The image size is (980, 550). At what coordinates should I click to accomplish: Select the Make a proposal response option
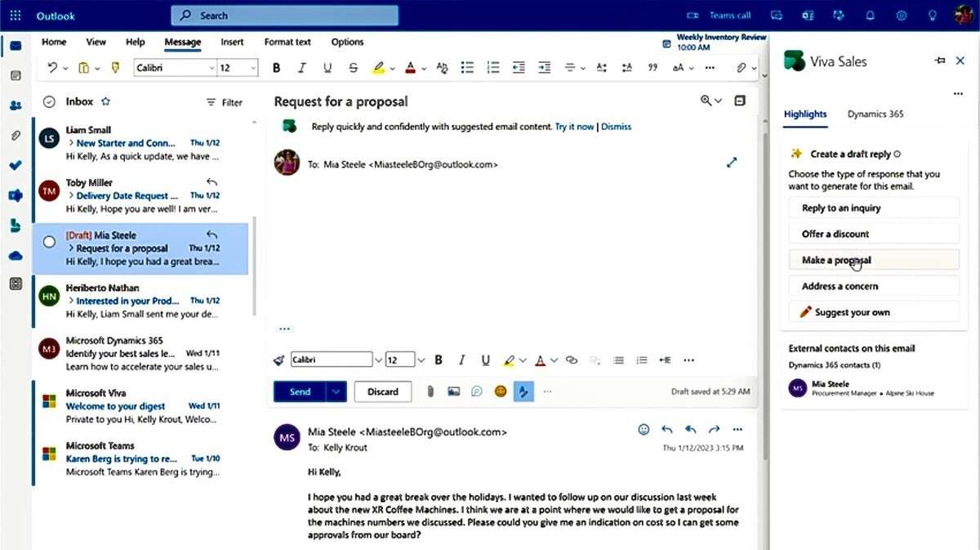(874, 260)
